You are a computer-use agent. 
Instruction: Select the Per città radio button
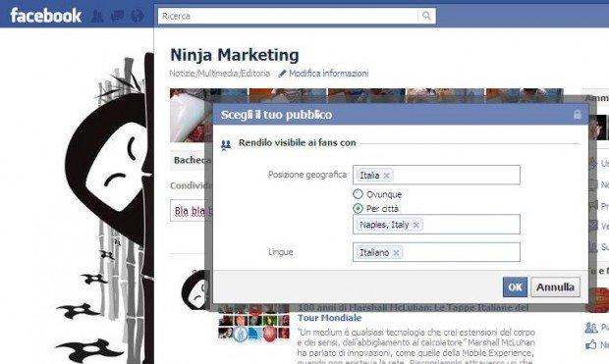coord(358,208)
